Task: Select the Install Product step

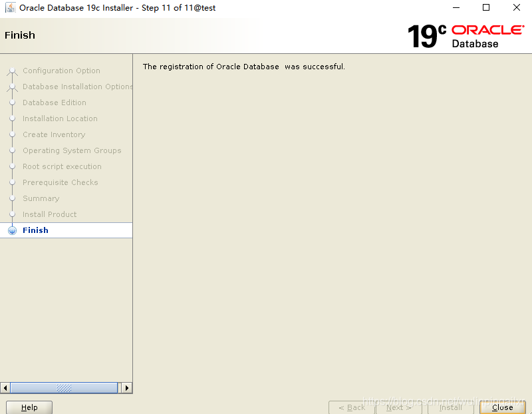Action: click(x=49, y=214)
